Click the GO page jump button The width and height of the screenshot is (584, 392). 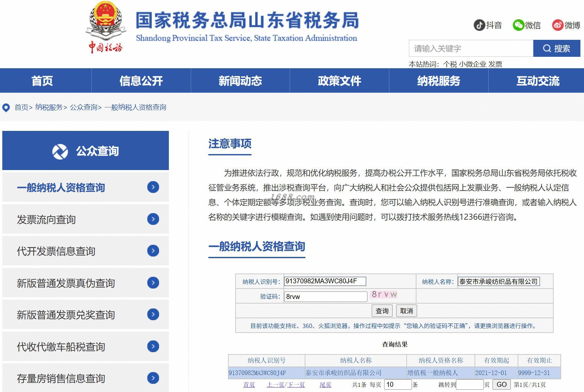pos(501,384)
